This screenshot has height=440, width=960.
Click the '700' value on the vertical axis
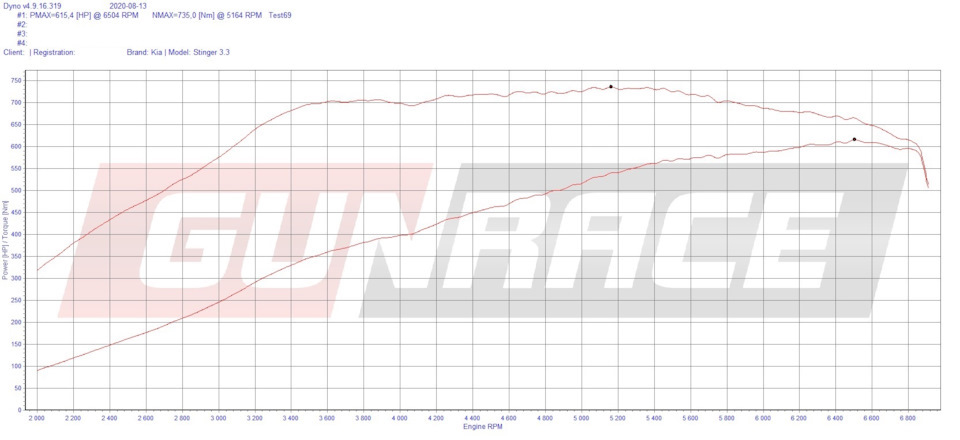tap(16, 103)
